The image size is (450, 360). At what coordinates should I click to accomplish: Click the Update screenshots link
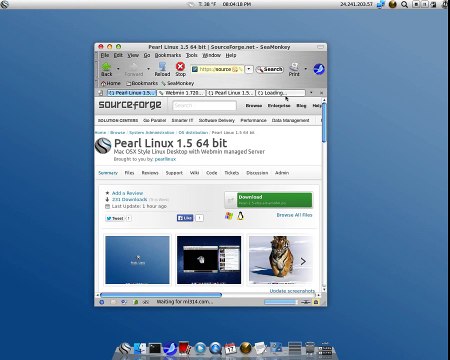coord(292,291)
